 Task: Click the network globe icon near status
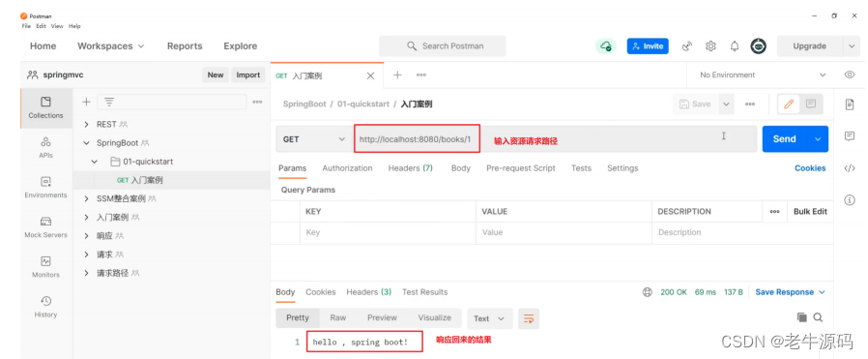[647, 292]
